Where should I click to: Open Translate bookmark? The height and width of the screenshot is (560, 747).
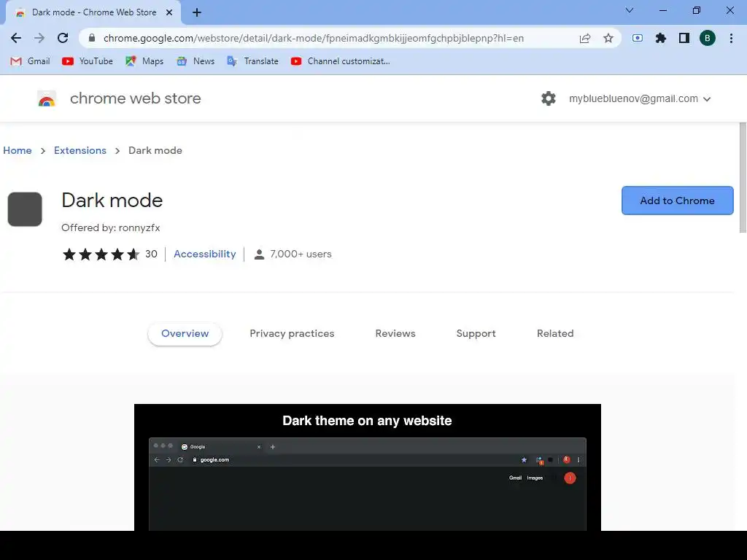[x=252, y=61]
